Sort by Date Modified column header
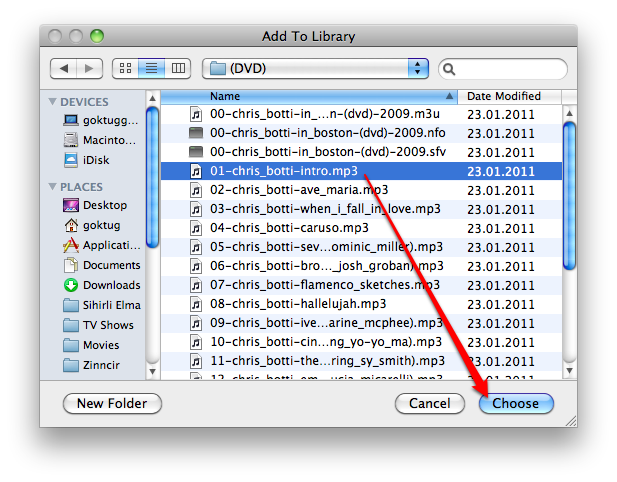 coord(504,96)
